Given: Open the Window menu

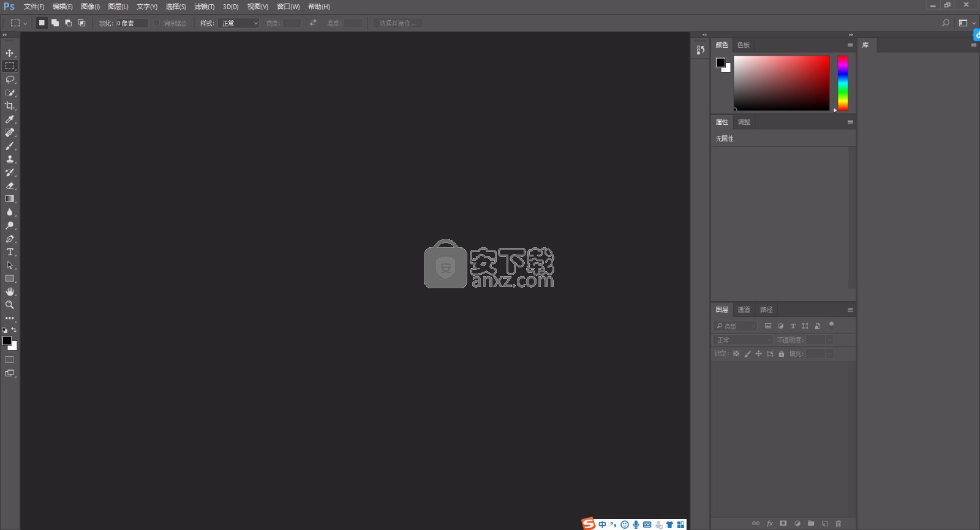Looking at the screenshot, I should pos(288,7).
